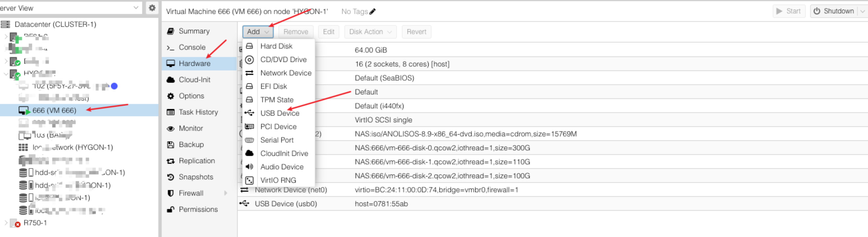
Task: Select the vm-666-disk-1 110G row
Action: (553, 162)
